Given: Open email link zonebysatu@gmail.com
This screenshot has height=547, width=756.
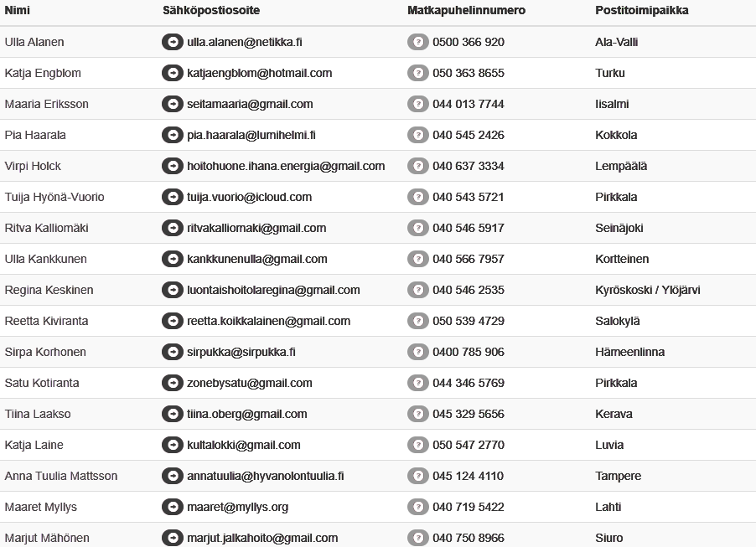Looking at the screenshot, I should click(249, 383).
